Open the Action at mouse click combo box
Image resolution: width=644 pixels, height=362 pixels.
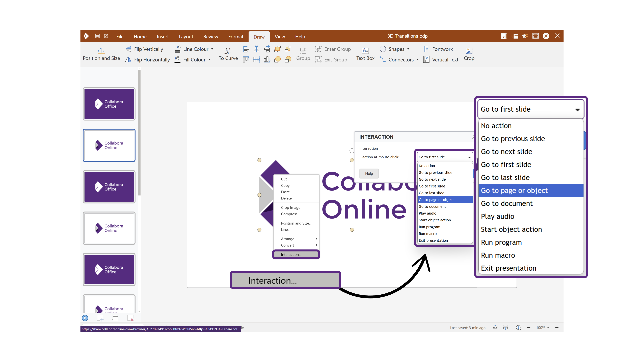tap(445, 157)
